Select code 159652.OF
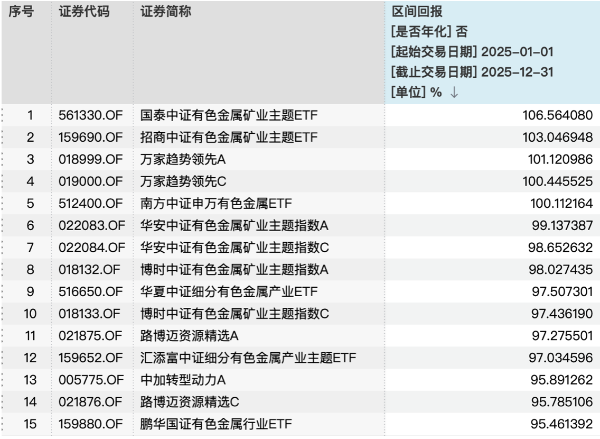 [x=91, y=358]
